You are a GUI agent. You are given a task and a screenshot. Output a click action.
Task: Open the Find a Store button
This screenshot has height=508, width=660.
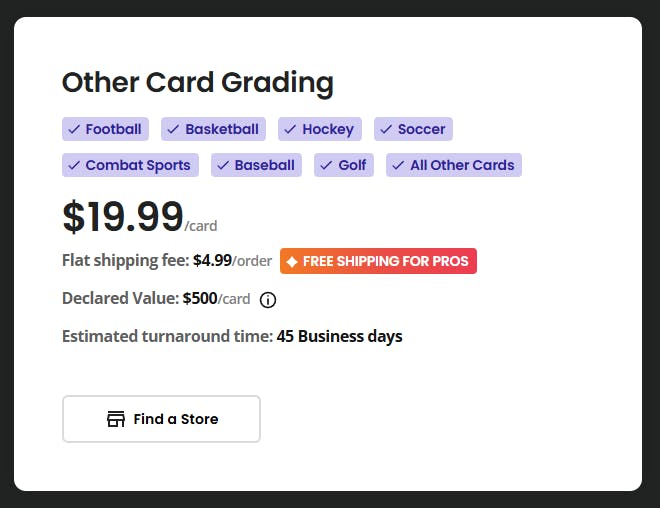(161, 419)
